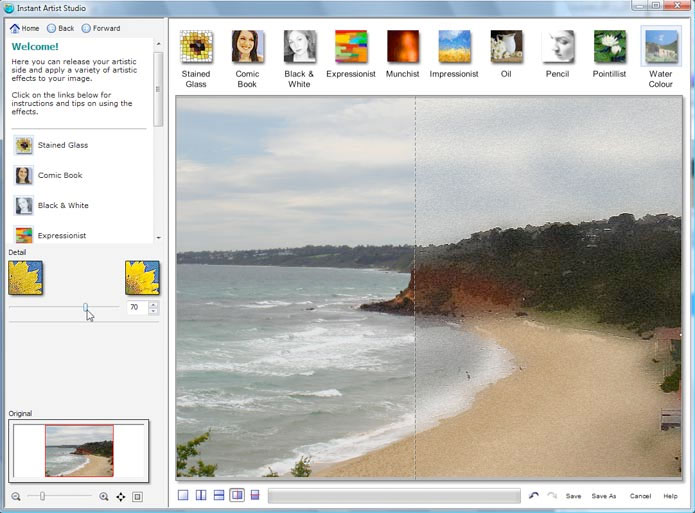Choose the Munchist effect icon
This screenshot has height=513, width=695.
click(x=403, y=46)
